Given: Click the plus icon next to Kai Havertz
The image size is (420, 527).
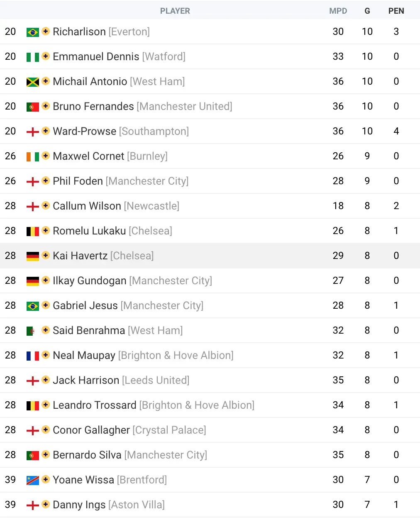Looking at the screenshot, I should (x=46, y=255).
